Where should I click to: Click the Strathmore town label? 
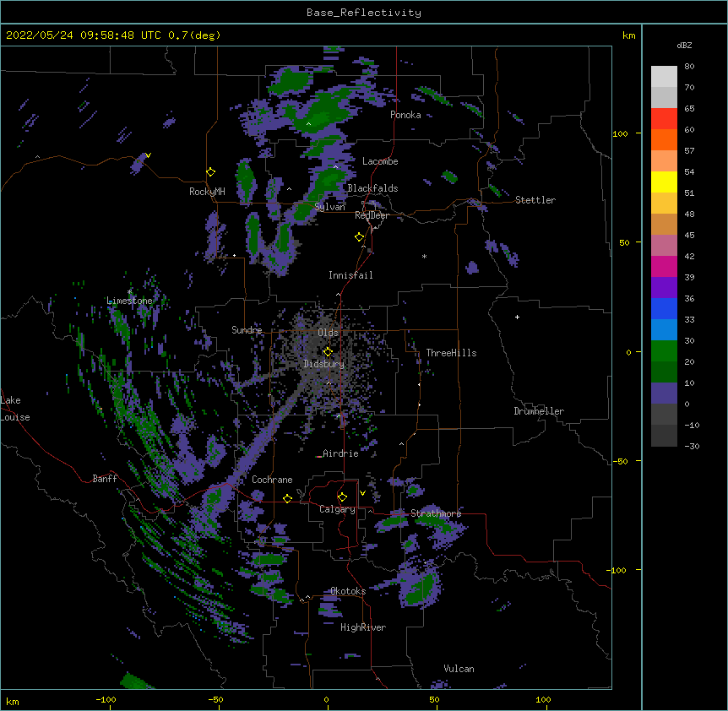tap(436, 513)
